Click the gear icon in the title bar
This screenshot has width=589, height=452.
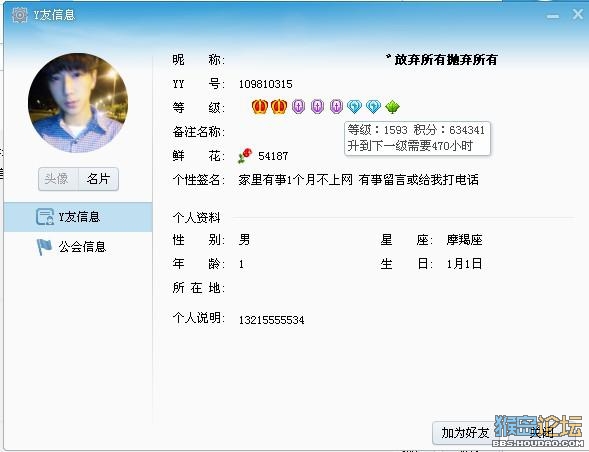[x=20, y=15]
